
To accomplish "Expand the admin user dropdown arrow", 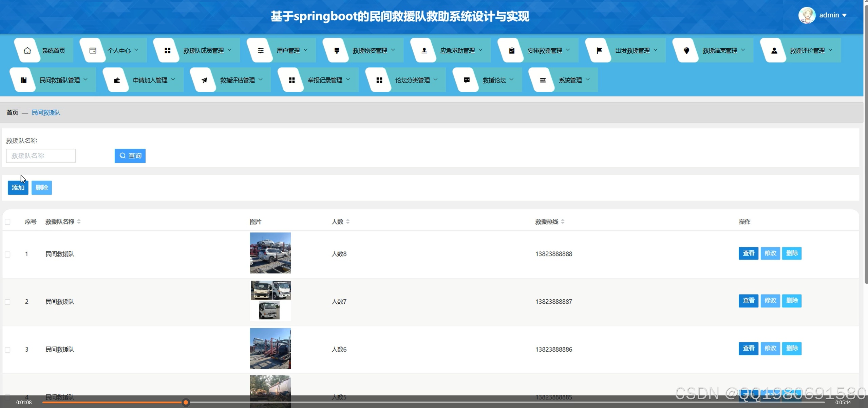I will (x=845, y=15).
